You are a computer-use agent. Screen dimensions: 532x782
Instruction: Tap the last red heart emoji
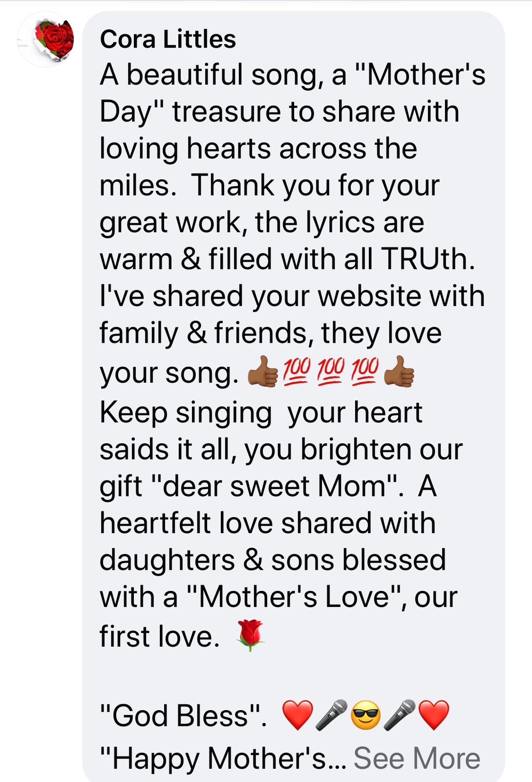pyautogui.click(x=434, y=715)
